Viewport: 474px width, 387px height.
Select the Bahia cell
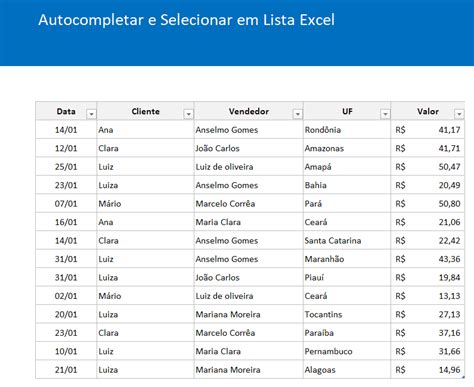(x=347, y=185)
